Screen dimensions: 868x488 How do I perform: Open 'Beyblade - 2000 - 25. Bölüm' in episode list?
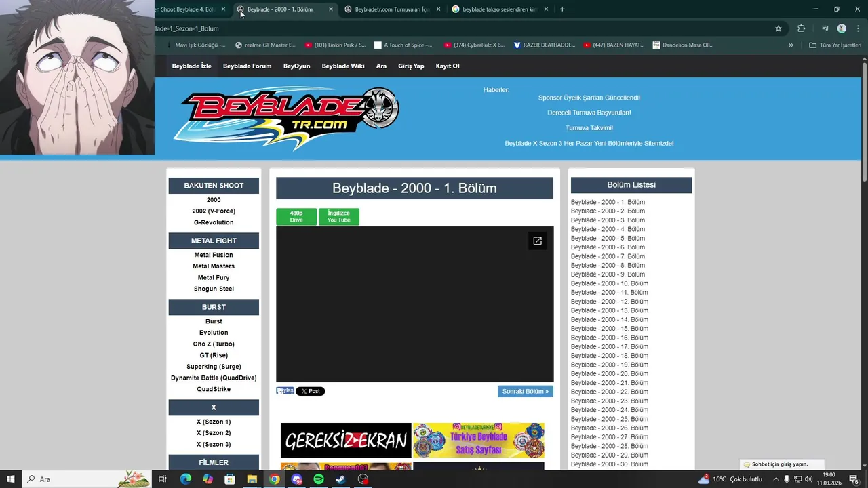click(x=610, y=419)
